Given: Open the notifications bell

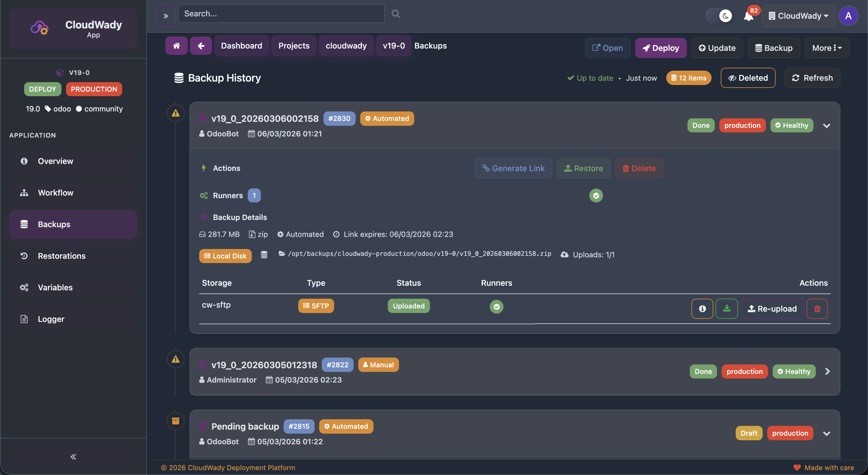Looking at the screenshot, I should pos(748,16).
